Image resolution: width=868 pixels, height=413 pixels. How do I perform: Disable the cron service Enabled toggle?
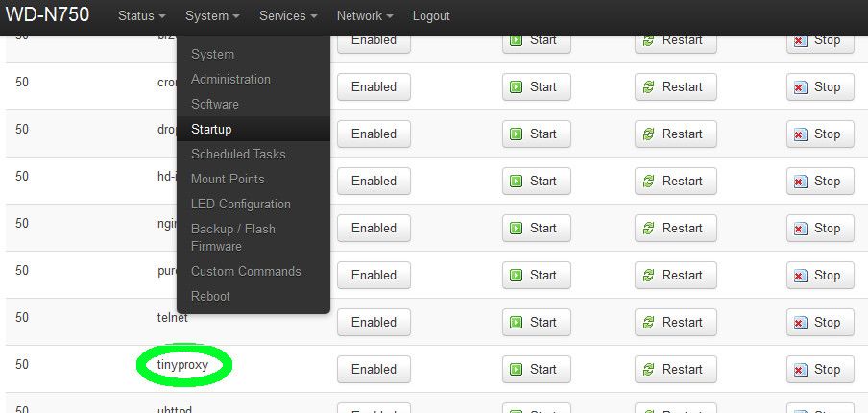point(374,86)
